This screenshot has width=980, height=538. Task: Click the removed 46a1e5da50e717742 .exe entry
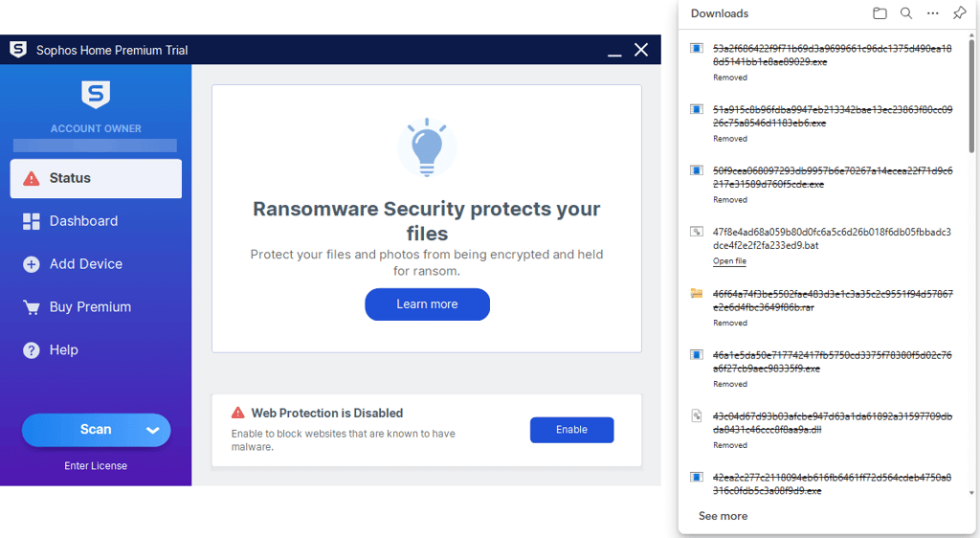[833, 362]
